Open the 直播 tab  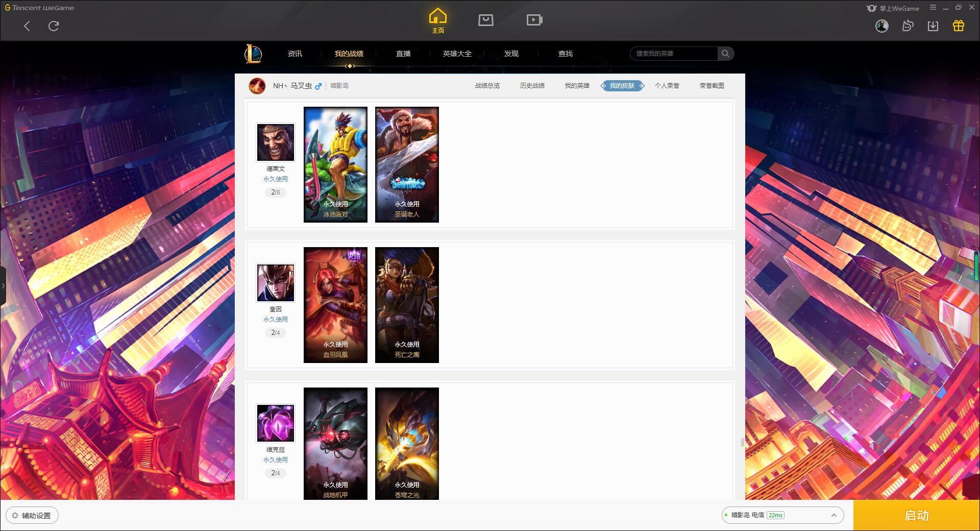point(403,54)
